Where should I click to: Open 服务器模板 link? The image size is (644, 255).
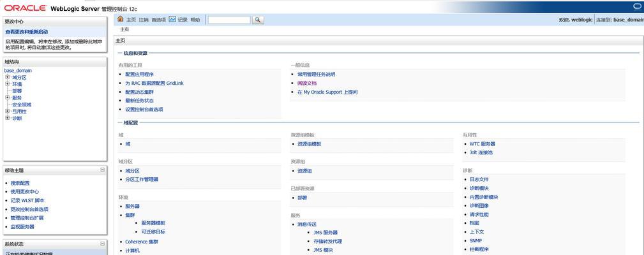[153, 223]
